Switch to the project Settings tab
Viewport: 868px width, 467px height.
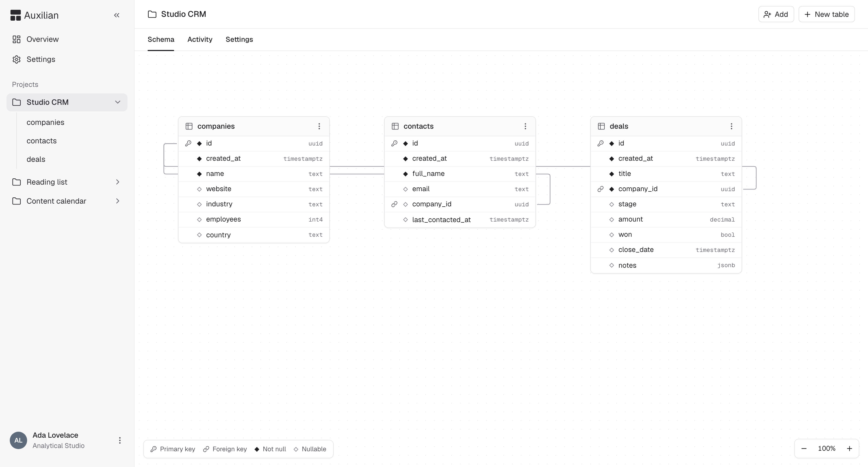(239, 39)
